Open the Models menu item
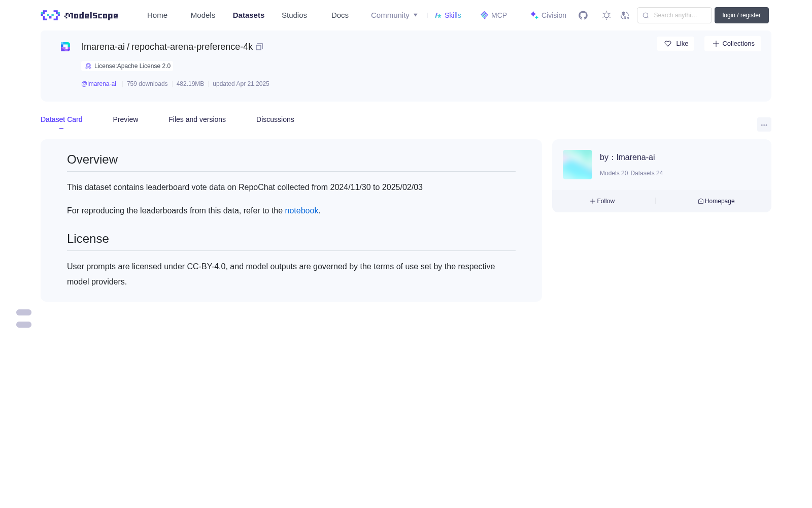Viewport: 812px width, 508px height. tap(203, 15)
